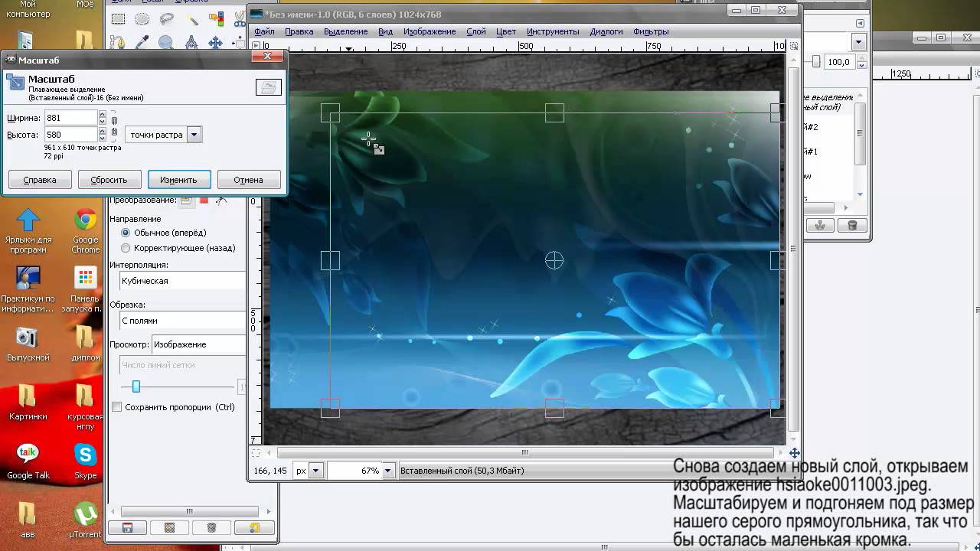Select Корректирующее (назад) direction radio
Screen dimensions: 980x551
(x=126, y=248)
